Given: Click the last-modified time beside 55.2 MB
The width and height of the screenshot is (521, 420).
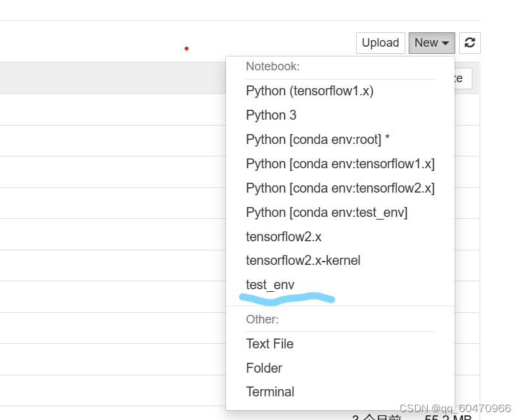Looking at the screenshot, I should click(376, 417).
